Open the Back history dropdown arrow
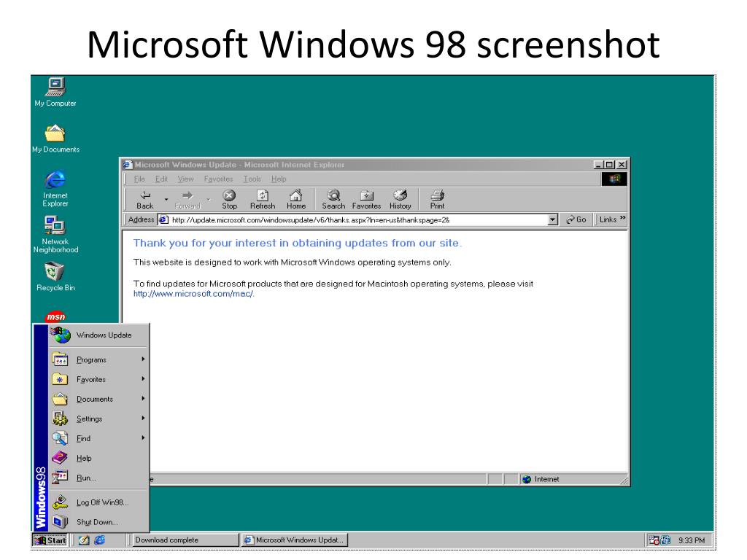747x560 pixels. [166, 200]
